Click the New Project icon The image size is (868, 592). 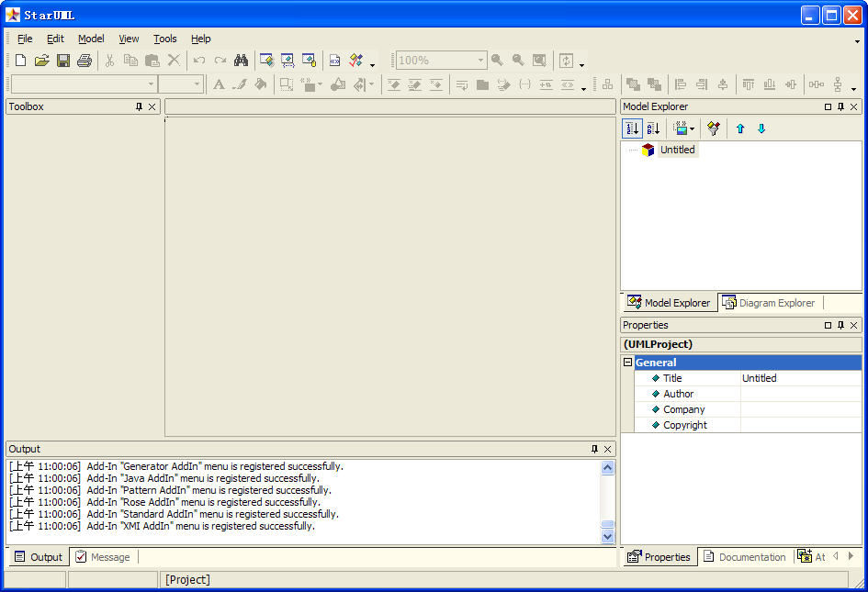click(20, 61)
